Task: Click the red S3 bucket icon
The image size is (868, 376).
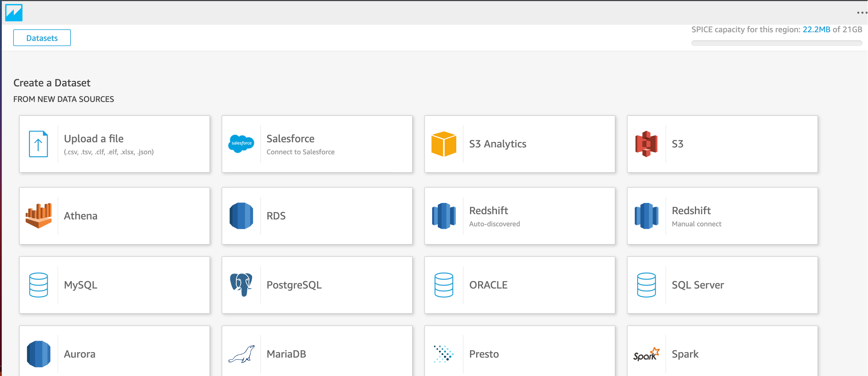Action: (x=647, y=144)
